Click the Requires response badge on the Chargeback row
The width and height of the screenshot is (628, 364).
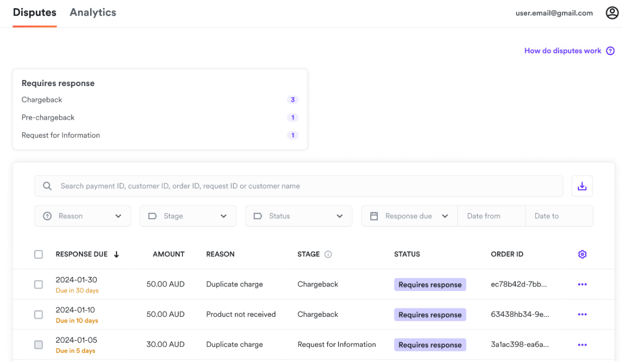pos(430,284)
